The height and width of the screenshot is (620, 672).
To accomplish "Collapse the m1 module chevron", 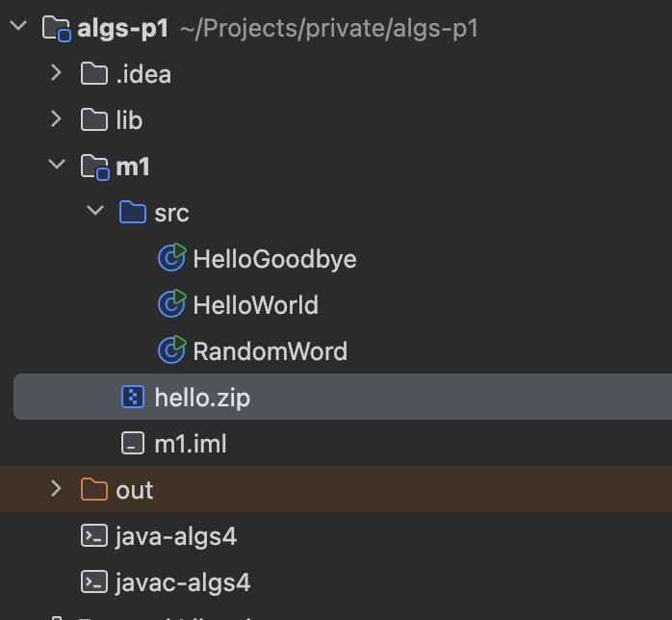I will (57, 164).
